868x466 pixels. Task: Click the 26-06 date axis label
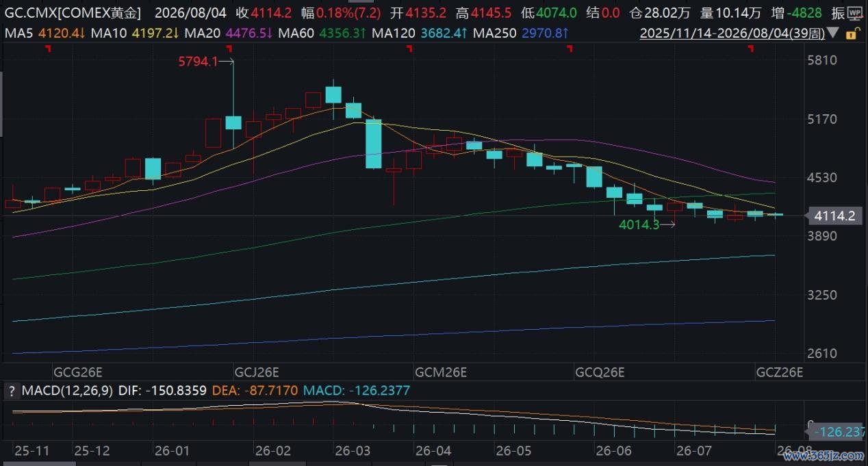[614, 451]
